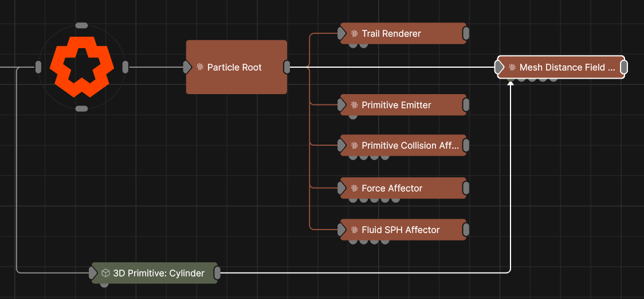Click the Mesh Distance Field output port
The image size is (644, 299).
click(x=624, y=67)
